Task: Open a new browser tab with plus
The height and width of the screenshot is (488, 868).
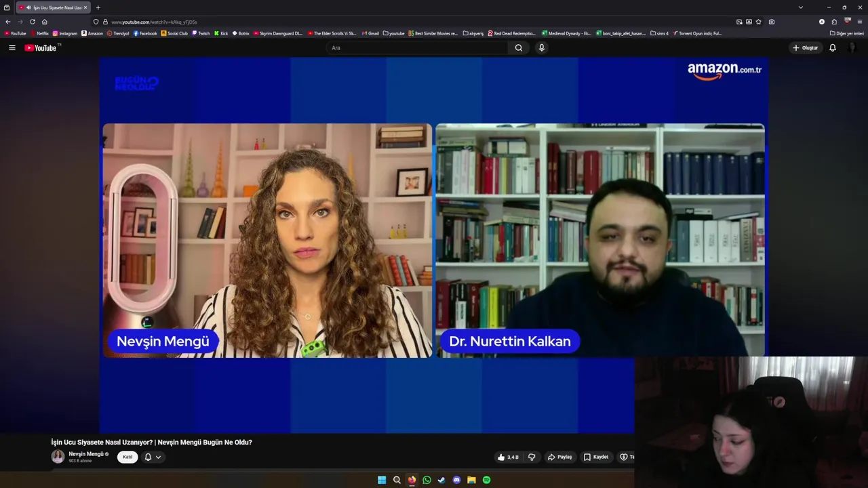Action: pos(98,7)
